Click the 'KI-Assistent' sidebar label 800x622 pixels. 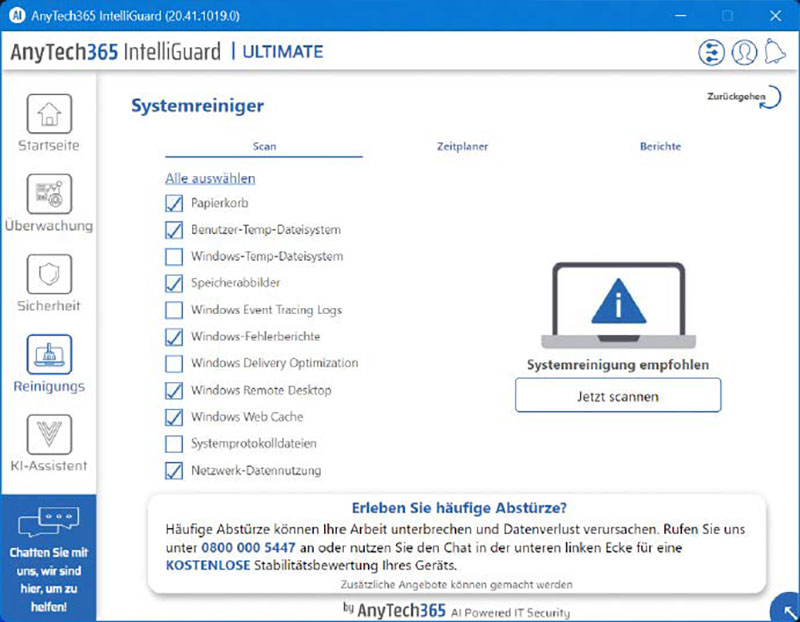pyautogui.click(x=49, y=465)
